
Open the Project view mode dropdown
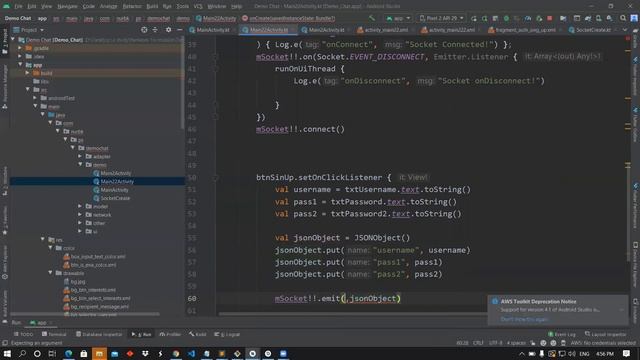point(29,30)
